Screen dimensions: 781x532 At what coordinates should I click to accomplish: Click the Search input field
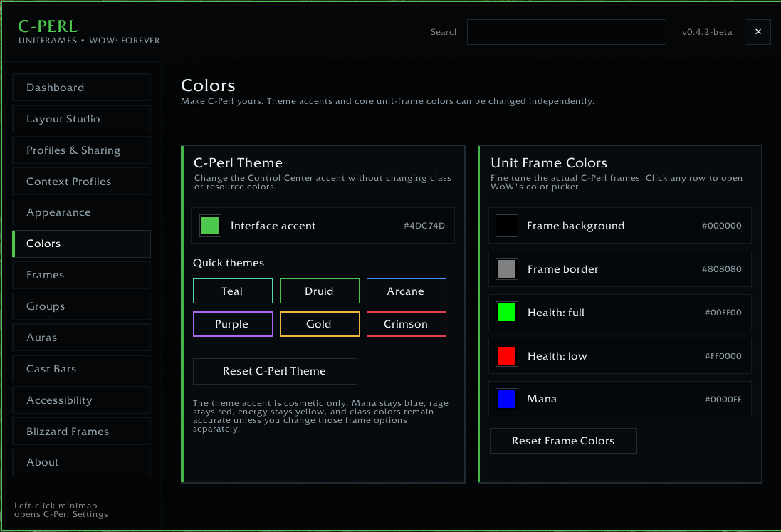point(566,32)
